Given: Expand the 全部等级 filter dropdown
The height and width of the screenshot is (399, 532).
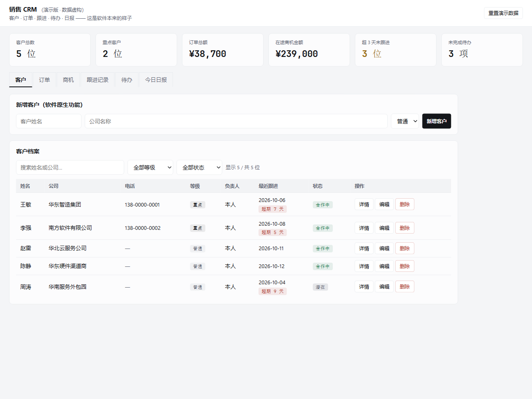Looking at the screenshot, I should tap(150, 167).
